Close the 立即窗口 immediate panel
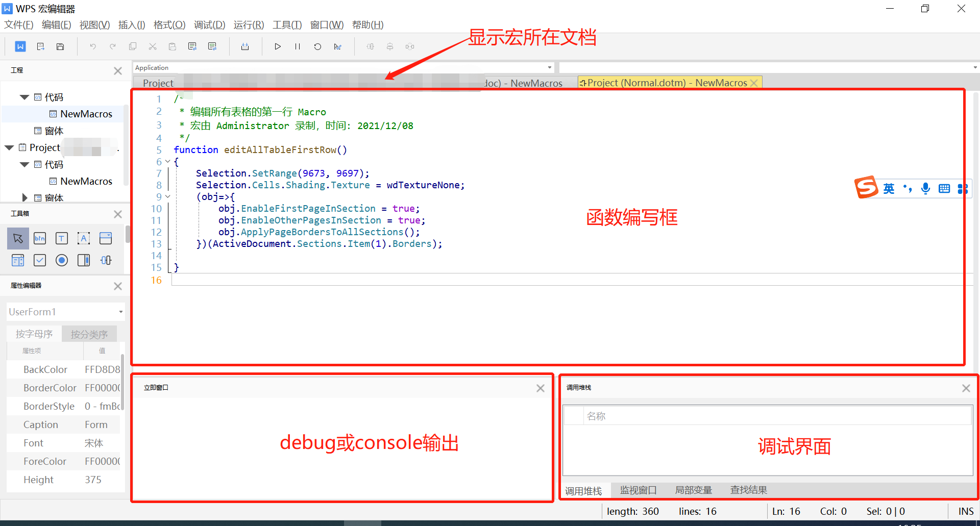The width and height of the screenshot is (980, 526). point(541,388)
